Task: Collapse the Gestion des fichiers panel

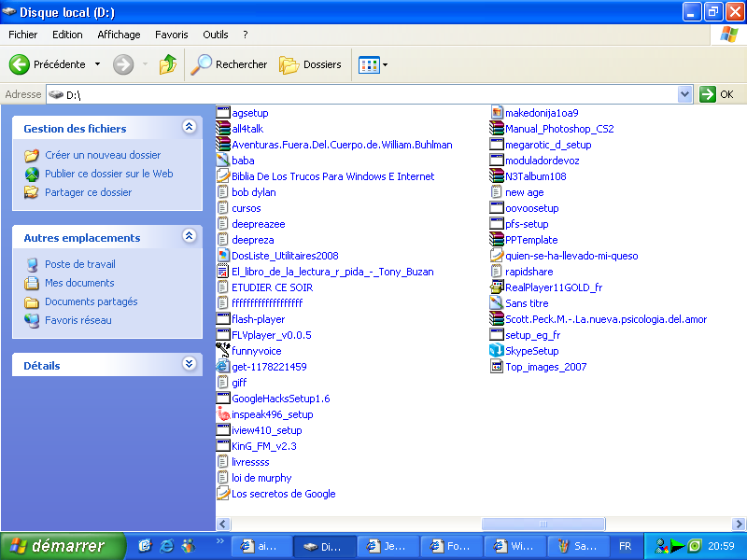Action: click(190, 127)
